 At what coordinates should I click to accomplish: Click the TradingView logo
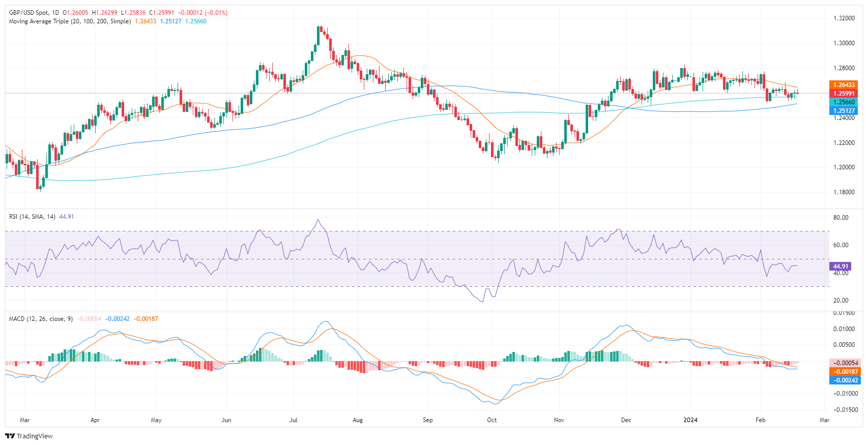[x=29, y=436]
